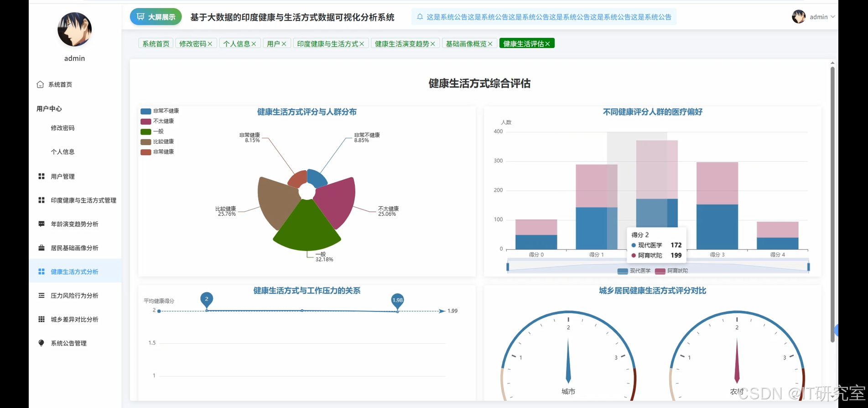Click the line chart marker labeled 1.98
The width and height of the screenshot is (868, 408).
click(397, 300)
